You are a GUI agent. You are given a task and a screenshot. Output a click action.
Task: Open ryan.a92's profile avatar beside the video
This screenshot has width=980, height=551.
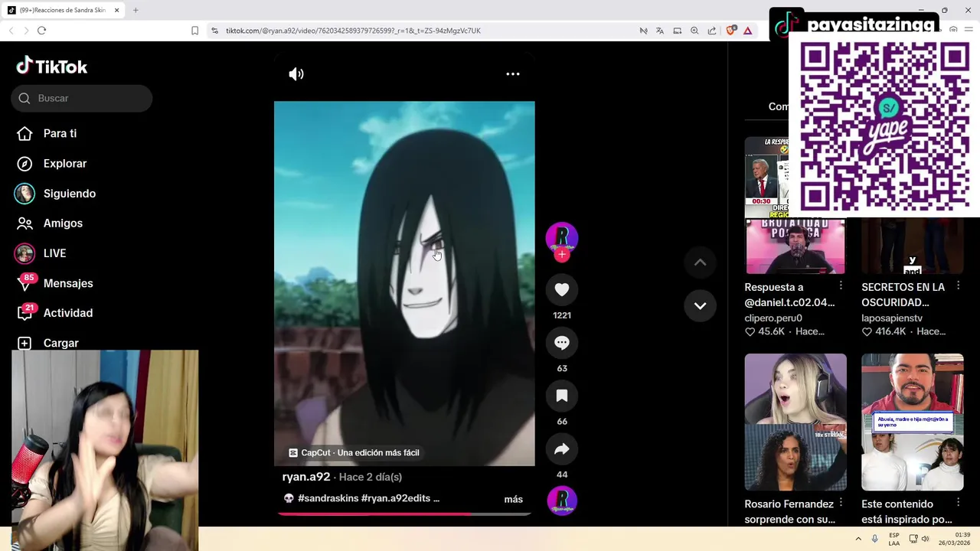pyautogui.click(x=562, y=236)
